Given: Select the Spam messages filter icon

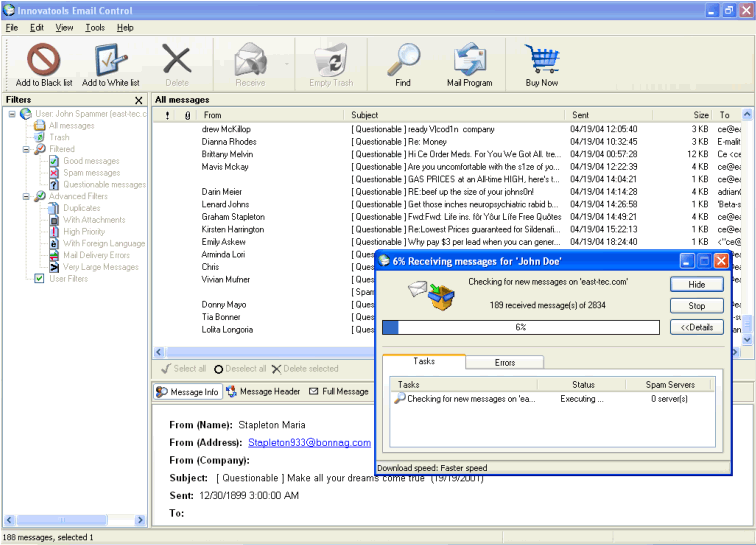Looking at the screenshot, I should tap(54, 173).
